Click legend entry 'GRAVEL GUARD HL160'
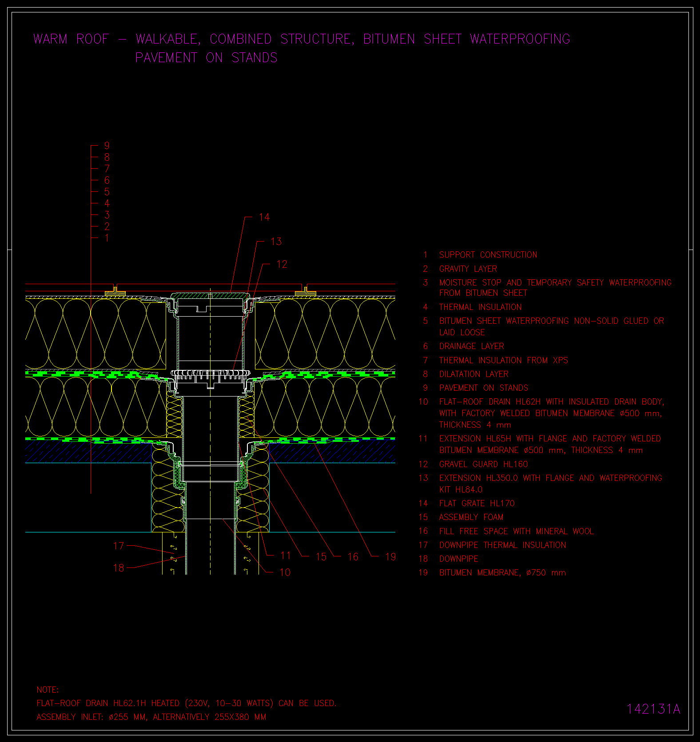 [x=484, y=464]
